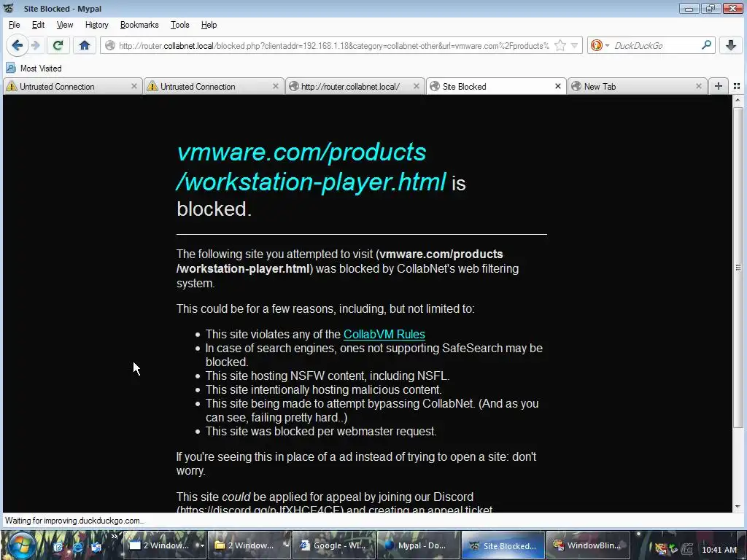Click the blocked URL heading vmware.com/products

pos(301,152)
